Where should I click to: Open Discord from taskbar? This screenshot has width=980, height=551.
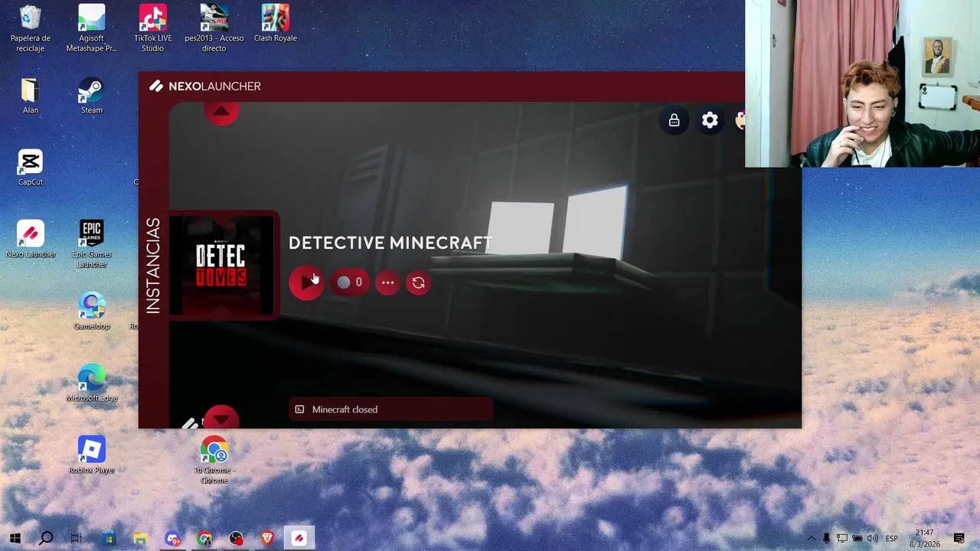pos(172,538)
